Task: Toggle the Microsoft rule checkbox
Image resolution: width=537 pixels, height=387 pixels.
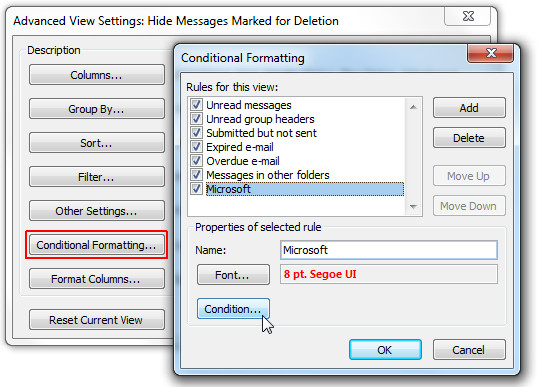Action: point(196,189)
